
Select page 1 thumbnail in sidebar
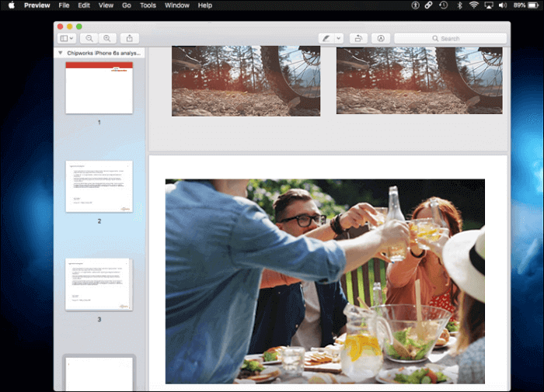click(99, 88)
